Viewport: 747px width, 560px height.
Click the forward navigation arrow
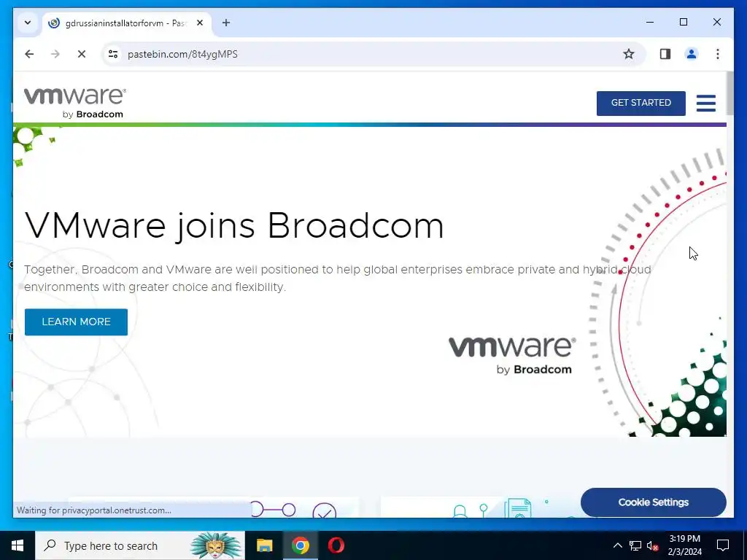[x=55, y=54]
